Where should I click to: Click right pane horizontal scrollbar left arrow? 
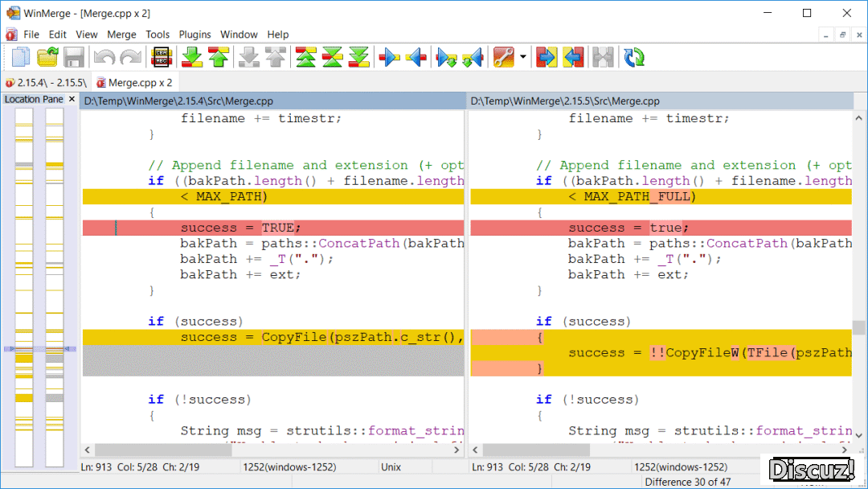point(475,450)
